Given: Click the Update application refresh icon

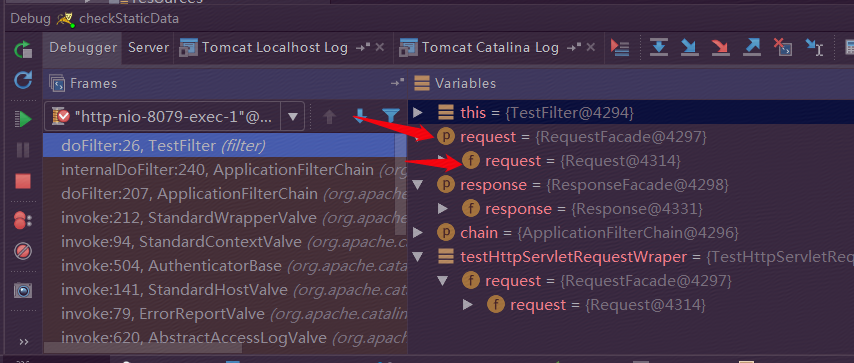Looking at the screenshot, I should [x=23, y=81].
